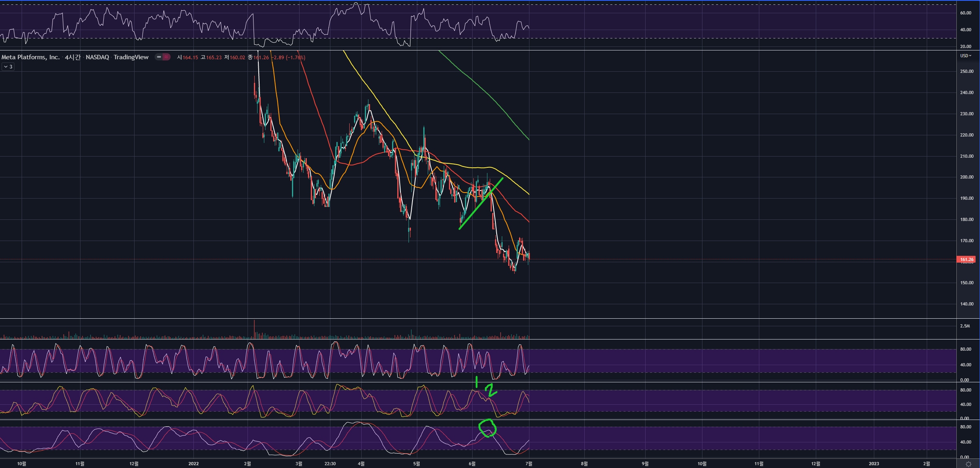The height and width of the screenshot is (468, 980).
Task: Open interval selector labeled 4시간
Action: pos(72,57)
